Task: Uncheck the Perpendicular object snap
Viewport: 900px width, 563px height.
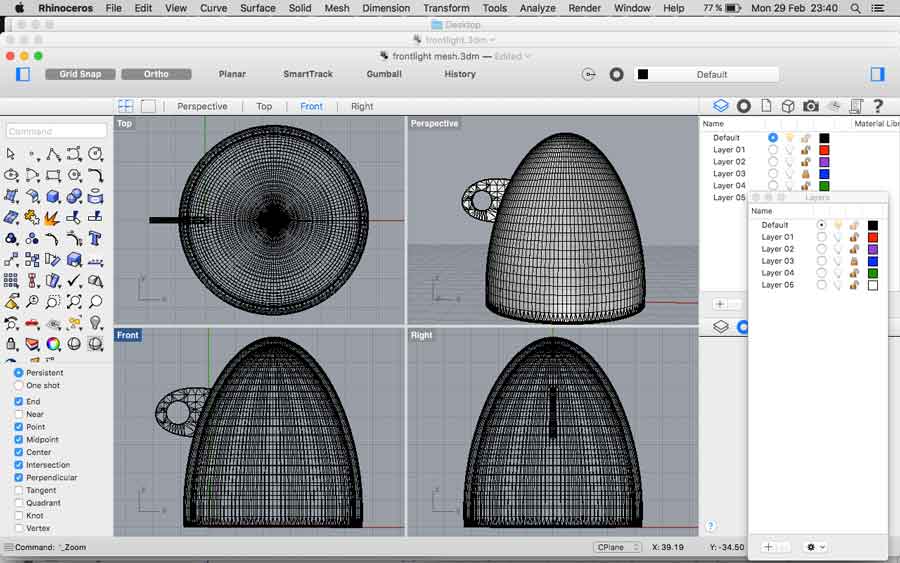Action: coord(18,477)
